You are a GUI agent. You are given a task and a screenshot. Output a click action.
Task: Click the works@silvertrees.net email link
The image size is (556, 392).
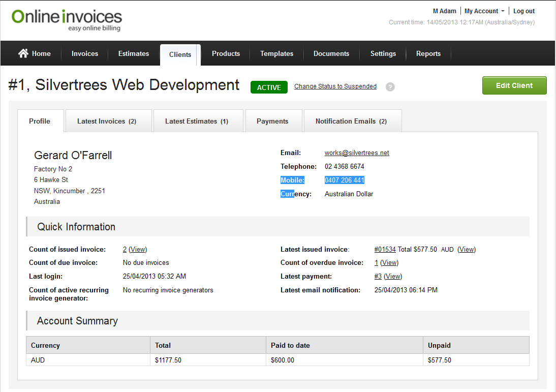pos(357,153)
